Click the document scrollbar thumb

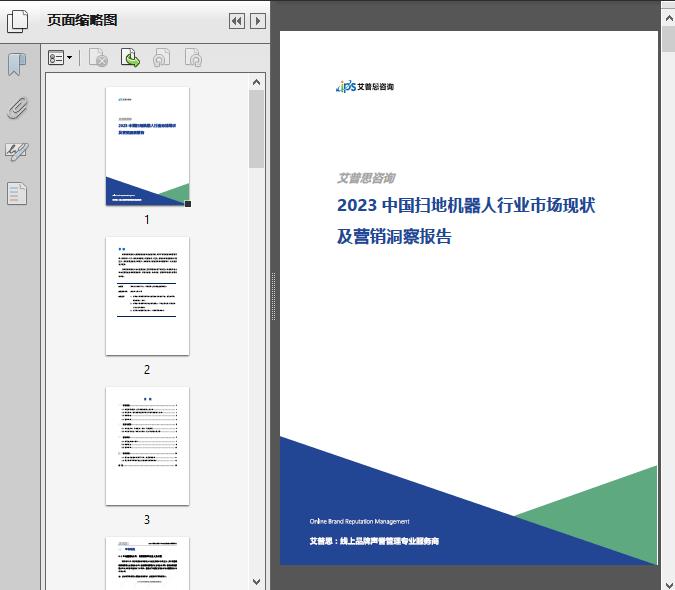[669, 39]
